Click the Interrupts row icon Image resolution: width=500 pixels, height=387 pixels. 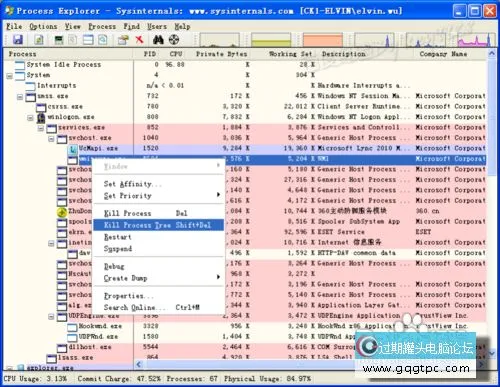coord(30,86)
